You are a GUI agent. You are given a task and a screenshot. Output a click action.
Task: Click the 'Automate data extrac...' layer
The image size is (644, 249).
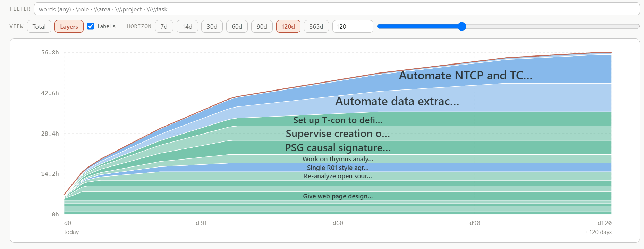point(397,101)
